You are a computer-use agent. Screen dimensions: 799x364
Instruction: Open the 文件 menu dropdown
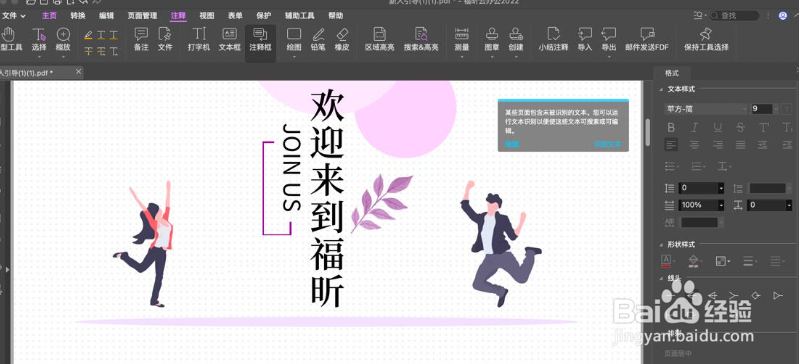coord(13,16)
